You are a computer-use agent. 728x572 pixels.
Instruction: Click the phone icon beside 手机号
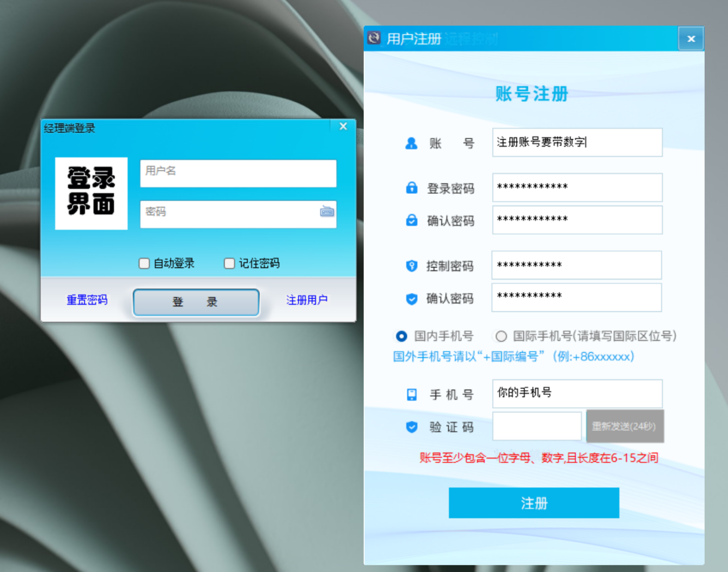pos(412,395)
